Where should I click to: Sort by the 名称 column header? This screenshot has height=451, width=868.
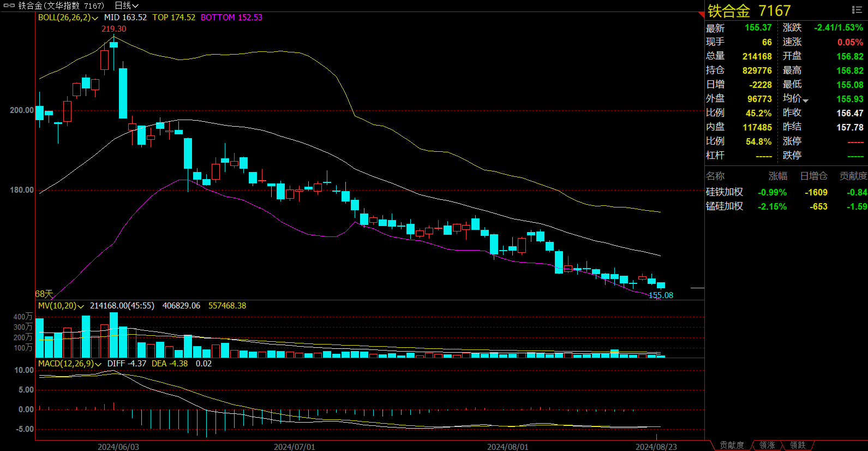coord(715,176)
